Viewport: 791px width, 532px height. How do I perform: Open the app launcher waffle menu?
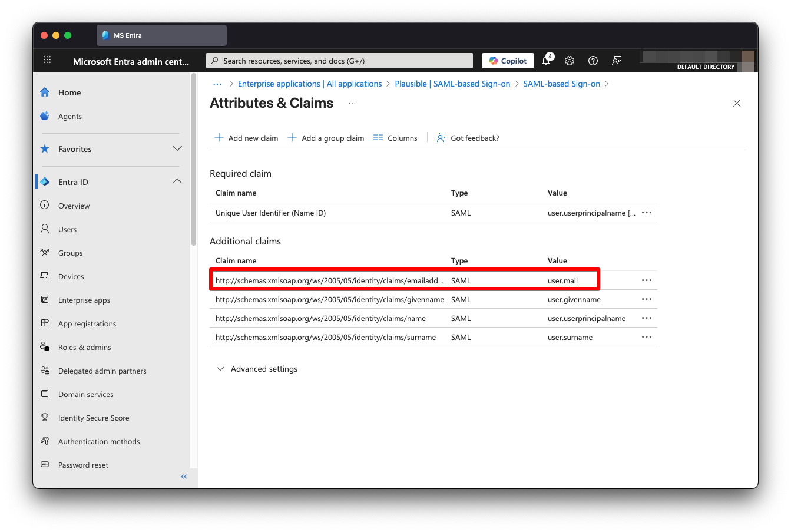tap(47, 60)
